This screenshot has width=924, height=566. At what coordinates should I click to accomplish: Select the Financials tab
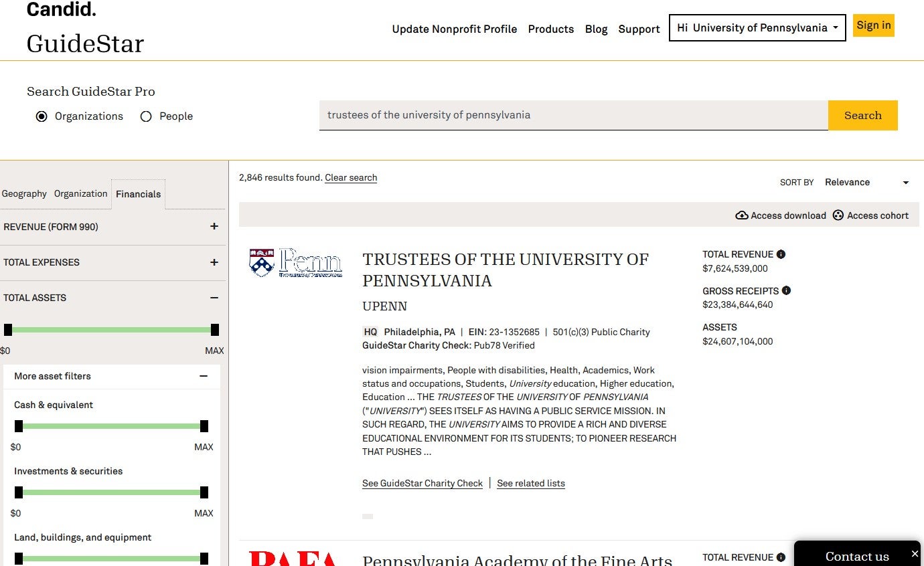click(x=138, y=194)
